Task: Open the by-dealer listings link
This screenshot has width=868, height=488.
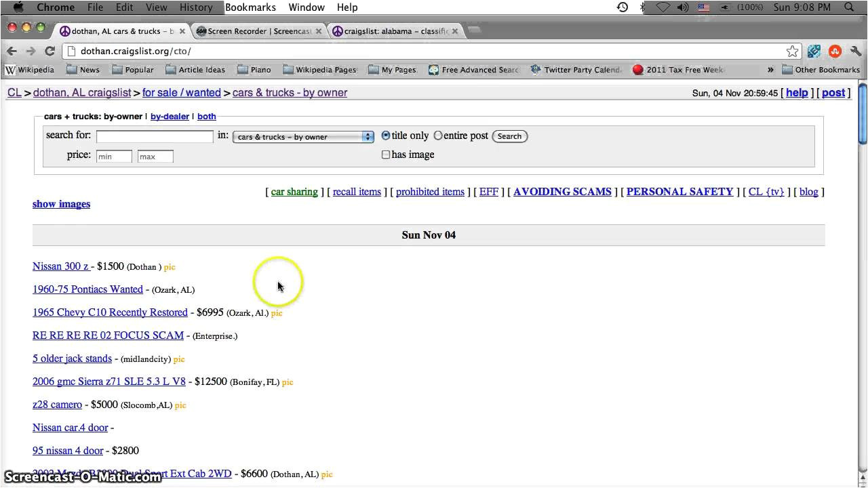Action: [170, 117]
